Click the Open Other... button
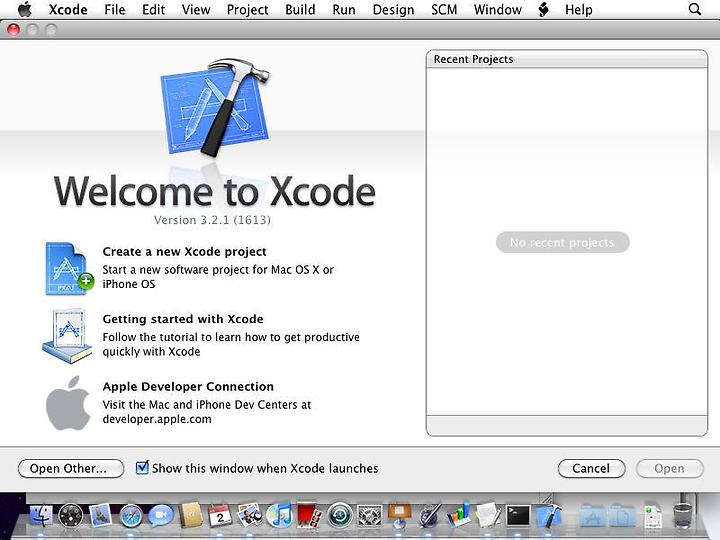 coord(71,468)
